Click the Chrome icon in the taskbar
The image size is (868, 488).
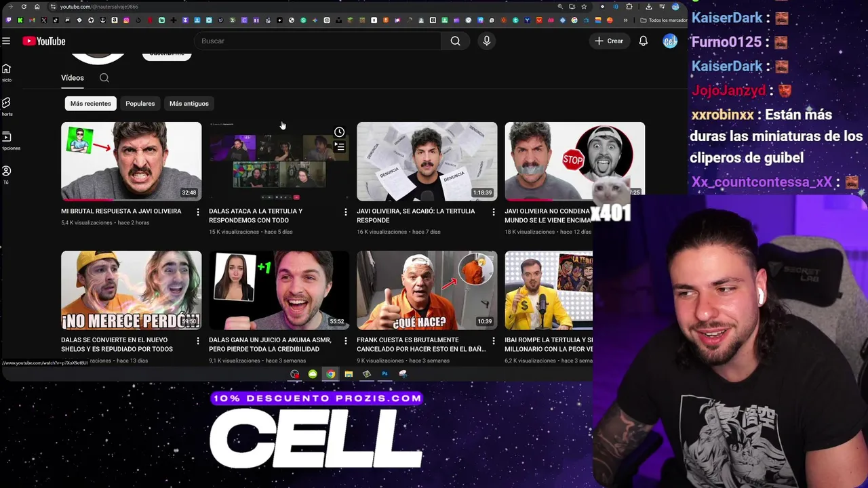coord(330,374)
